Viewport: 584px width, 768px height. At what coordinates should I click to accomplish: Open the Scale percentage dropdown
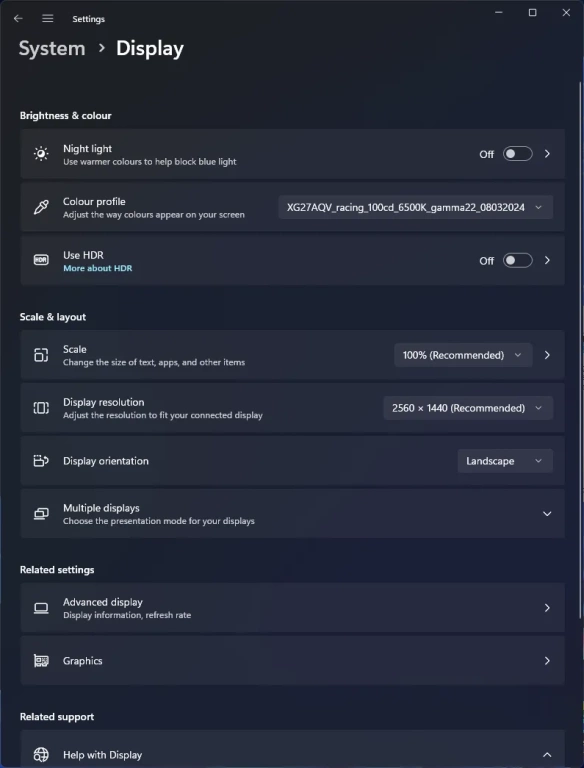pyautogui.click(x=463, y=355)
